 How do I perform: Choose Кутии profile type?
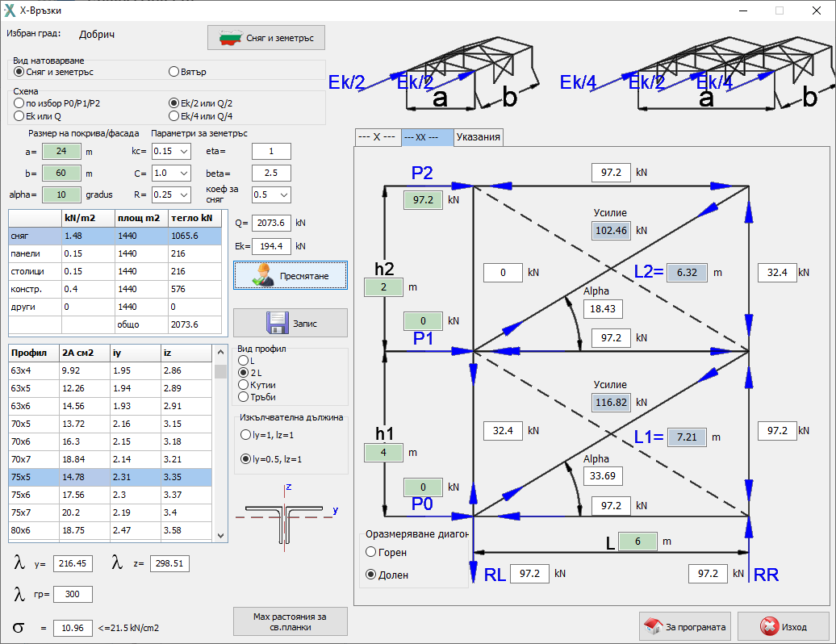tap(244, 385)
